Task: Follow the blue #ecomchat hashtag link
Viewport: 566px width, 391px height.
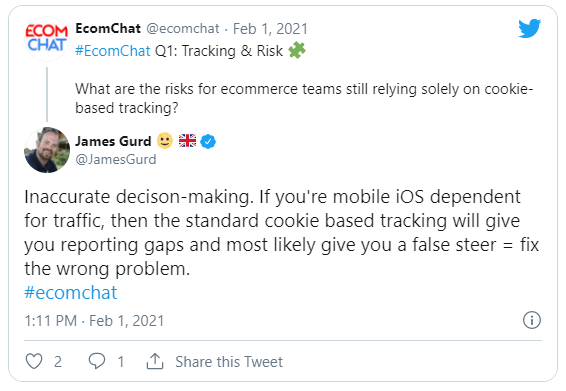Action: point(71,292)
